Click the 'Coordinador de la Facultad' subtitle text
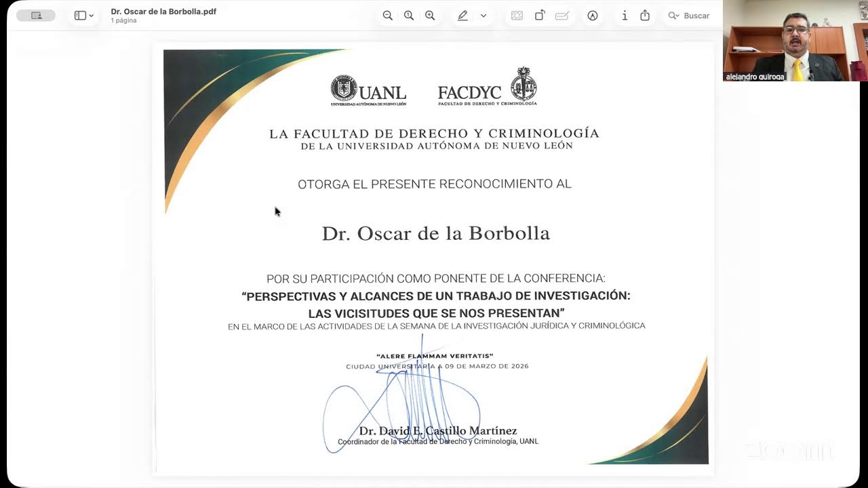Screen dimensions: 868x488 (438, 442)
